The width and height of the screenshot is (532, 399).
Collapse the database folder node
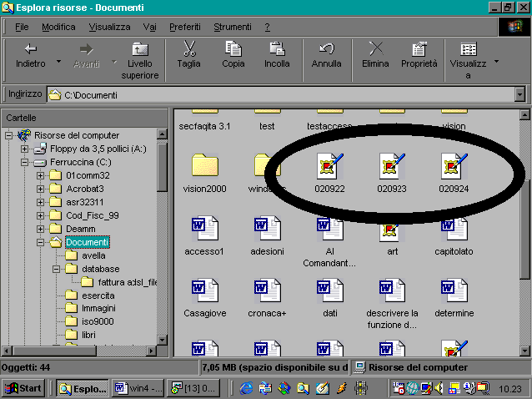57,270
